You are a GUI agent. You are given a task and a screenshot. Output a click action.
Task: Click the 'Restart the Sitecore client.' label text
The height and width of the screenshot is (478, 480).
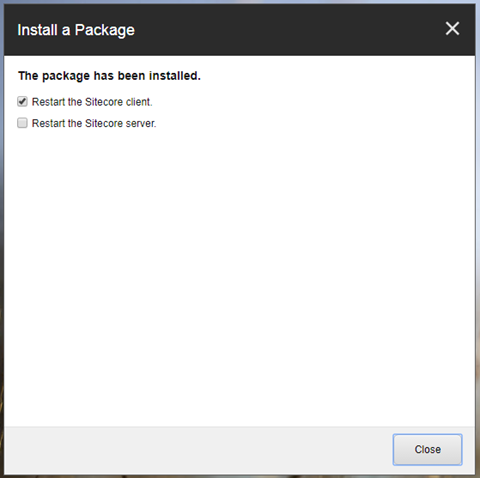[x=92, y=102]
